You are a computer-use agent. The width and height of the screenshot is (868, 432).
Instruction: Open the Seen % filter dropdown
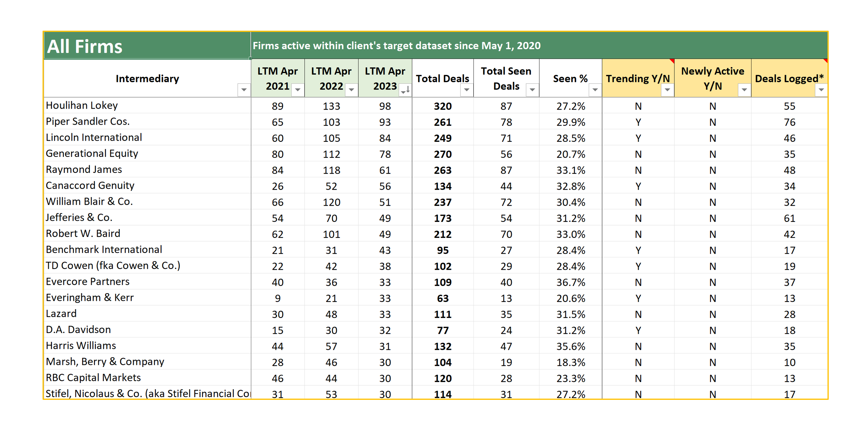coord(595,90)
